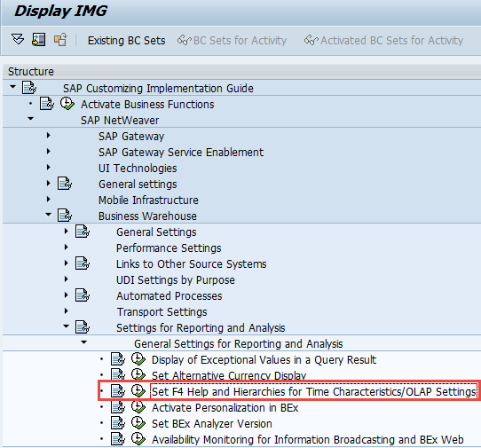Collapse General Settings for Reporting and Analysis
Viewport: 481px width, 448px height.
click(x=83, y=342)
